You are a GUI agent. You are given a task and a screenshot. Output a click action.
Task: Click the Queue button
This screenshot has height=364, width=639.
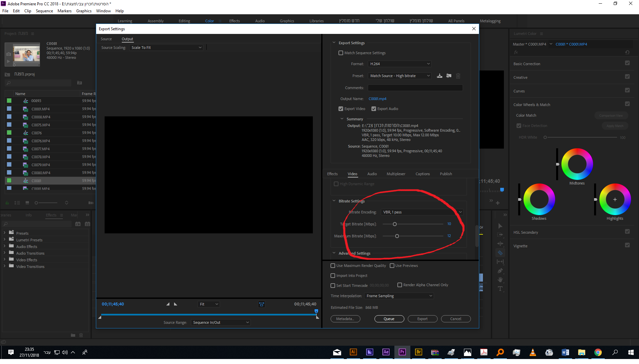click(x=389, y=319)
